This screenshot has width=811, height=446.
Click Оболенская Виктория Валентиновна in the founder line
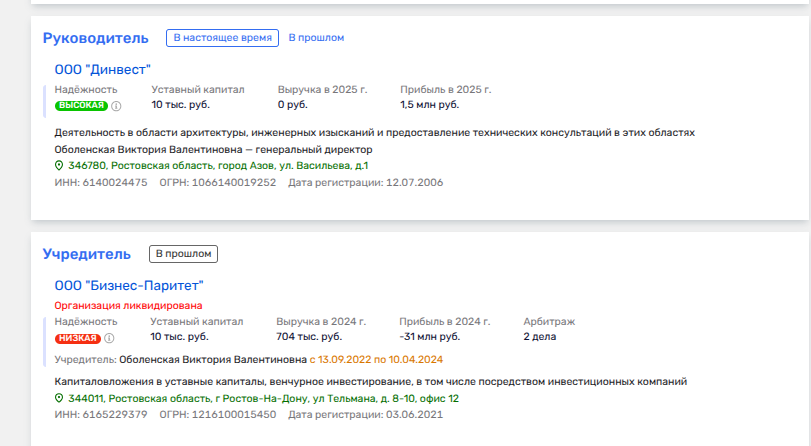[x=213, y=358]
